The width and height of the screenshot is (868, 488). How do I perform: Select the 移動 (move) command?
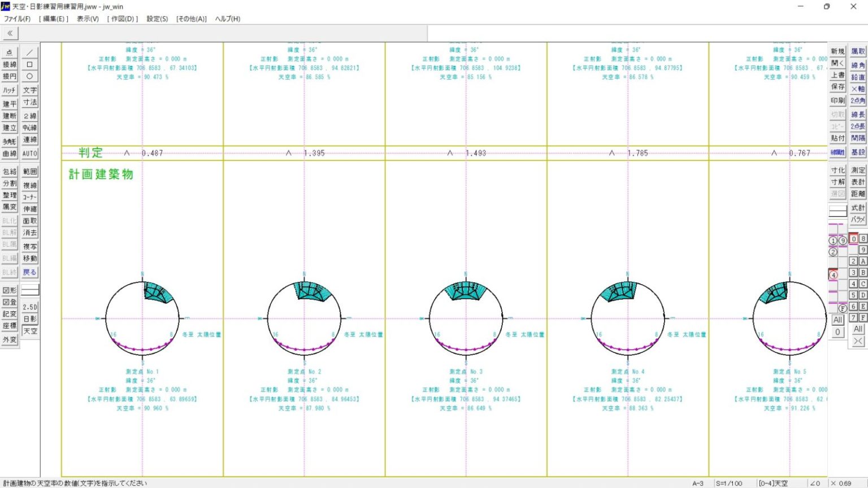(x=29, y=259)
